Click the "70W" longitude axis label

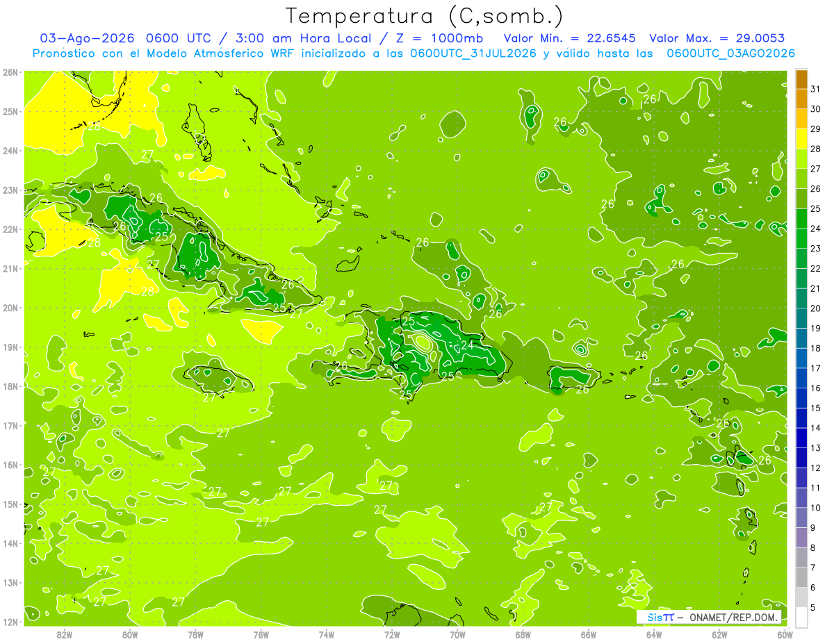[x=457, y=634]
